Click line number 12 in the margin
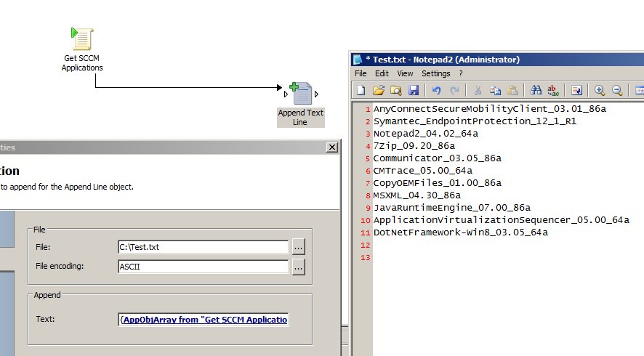This screenshot has width=644, height=356. [x=366, y=245]
